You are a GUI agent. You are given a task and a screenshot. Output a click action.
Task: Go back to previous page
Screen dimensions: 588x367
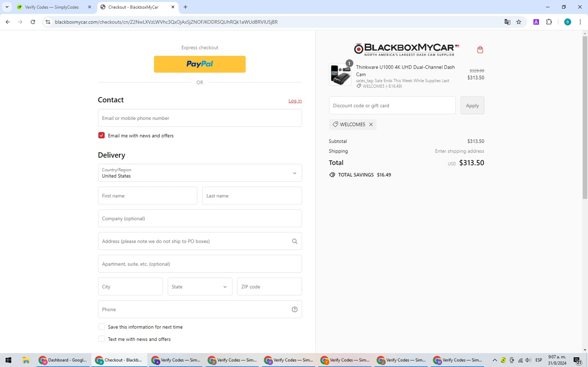(8, 22)
